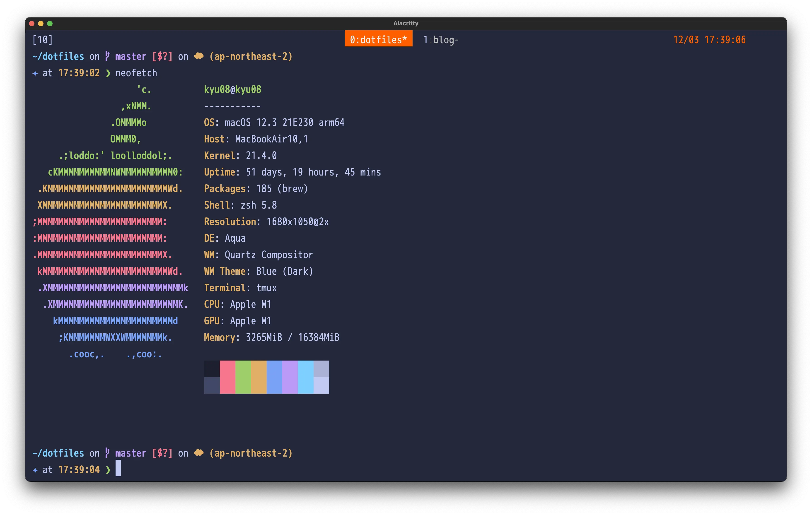Screen dimensions: 812x515
Task: Click the git branch icon in top prompt
Action: tap(107, 56)
